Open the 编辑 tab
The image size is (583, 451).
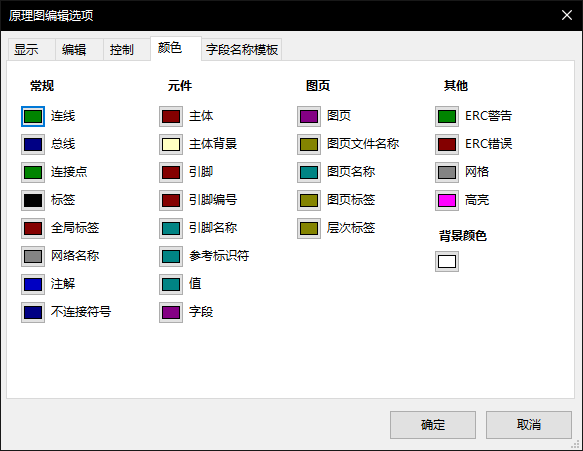[79, 49]
